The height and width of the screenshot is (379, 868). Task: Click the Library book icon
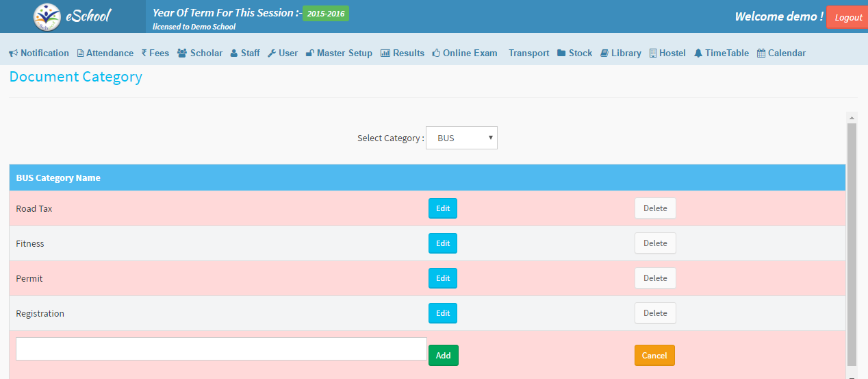tap(604, 53)
